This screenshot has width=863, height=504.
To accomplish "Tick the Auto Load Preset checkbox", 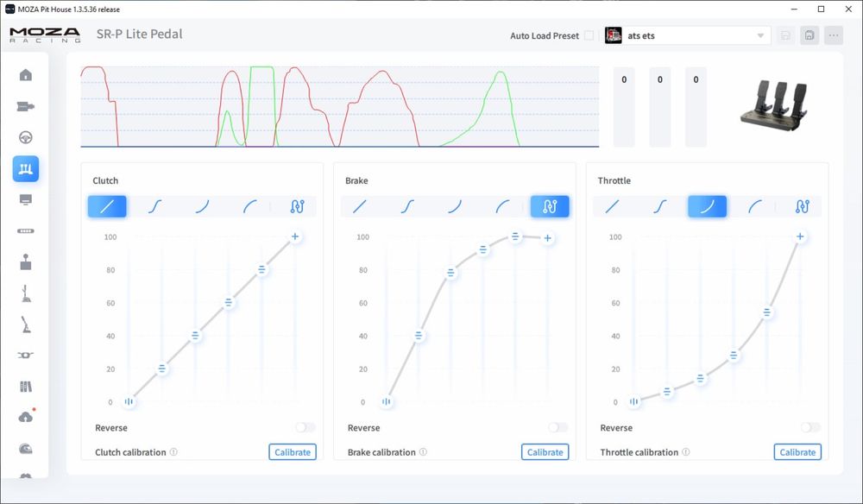I will [x=589, y=35].
